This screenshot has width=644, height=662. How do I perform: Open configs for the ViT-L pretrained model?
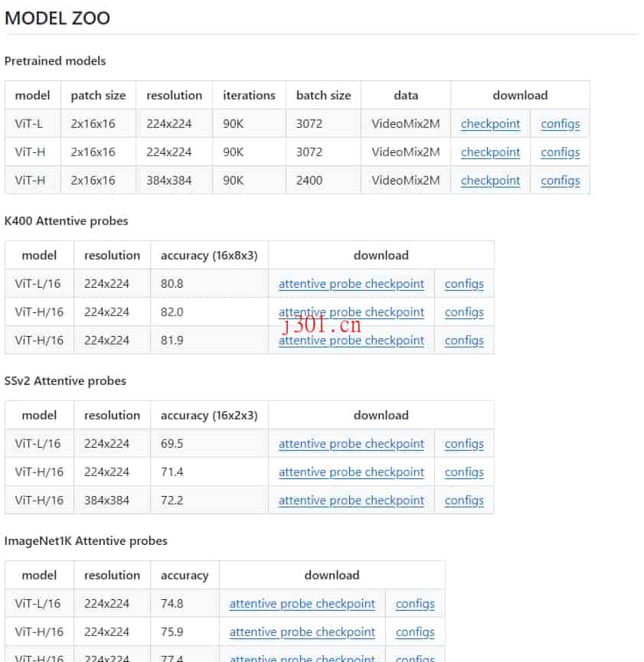(560, 124)
